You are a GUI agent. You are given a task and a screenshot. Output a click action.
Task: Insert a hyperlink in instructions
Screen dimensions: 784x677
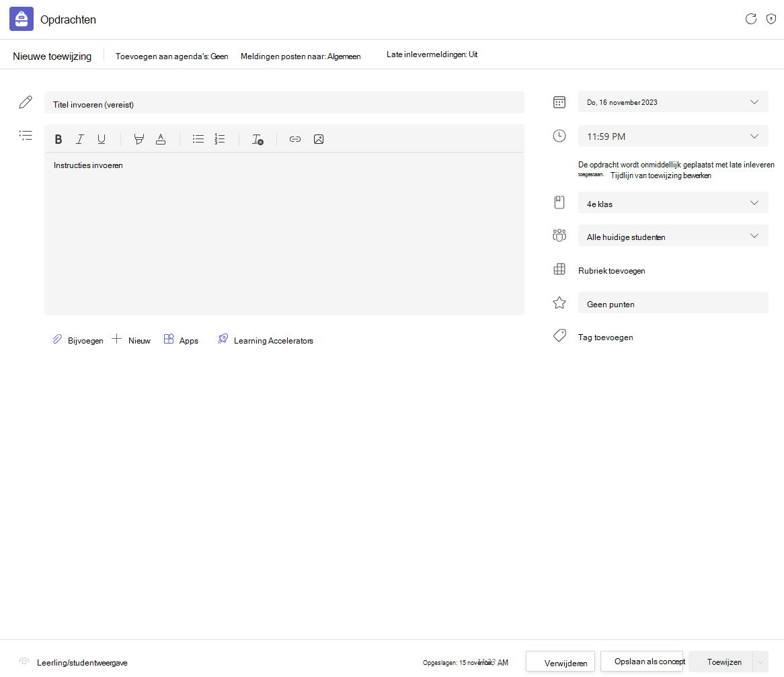[295, 139]
